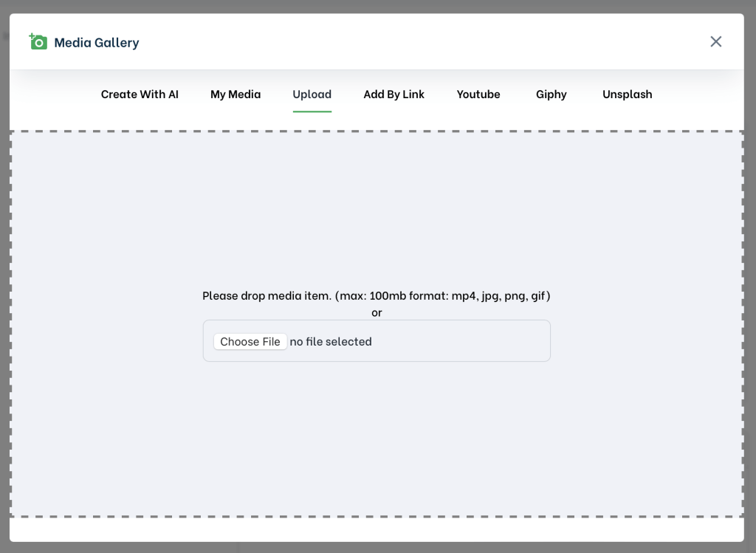Switch to the Create With AI tab
756x553 pixels.
(140, 95)
